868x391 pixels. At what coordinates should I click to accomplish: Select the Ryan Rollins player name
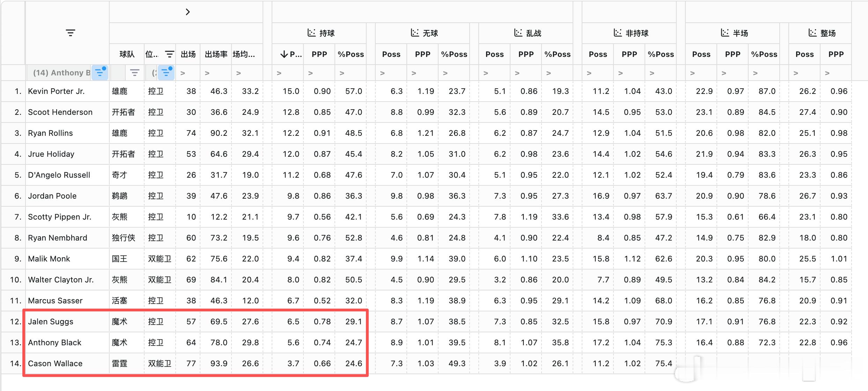51,133
